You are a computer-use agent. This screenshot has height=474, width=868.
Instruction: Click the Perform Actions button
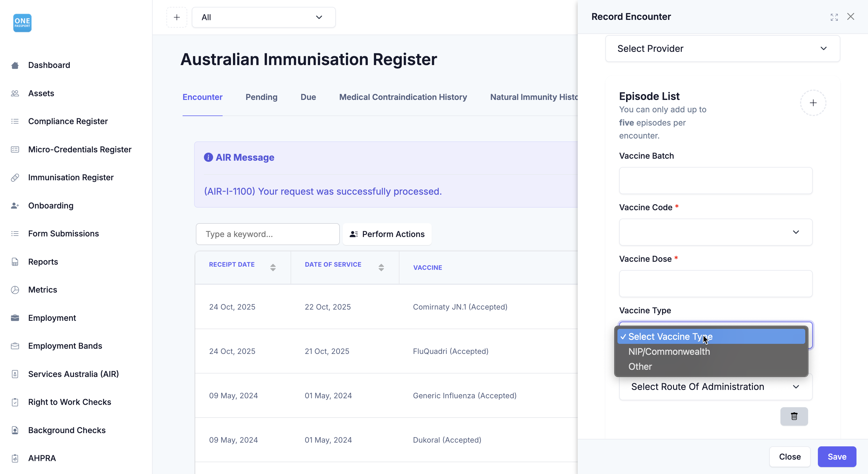387,234
